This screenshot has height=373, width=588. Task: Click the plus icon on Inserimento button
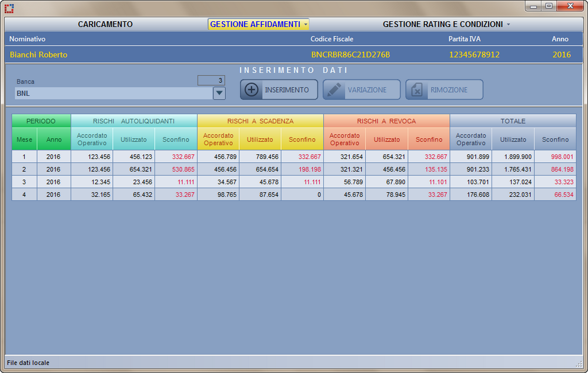251,90
